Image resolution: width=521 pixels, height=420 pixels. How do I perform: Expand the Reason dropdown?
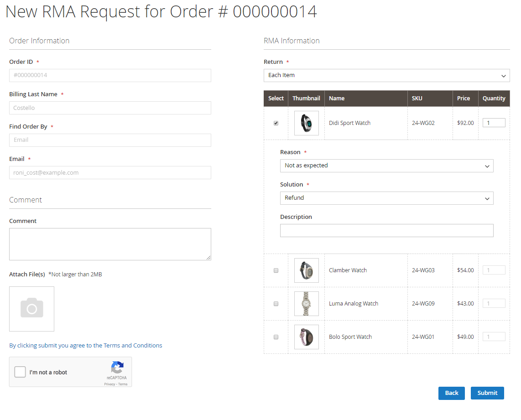coord(386,166)
